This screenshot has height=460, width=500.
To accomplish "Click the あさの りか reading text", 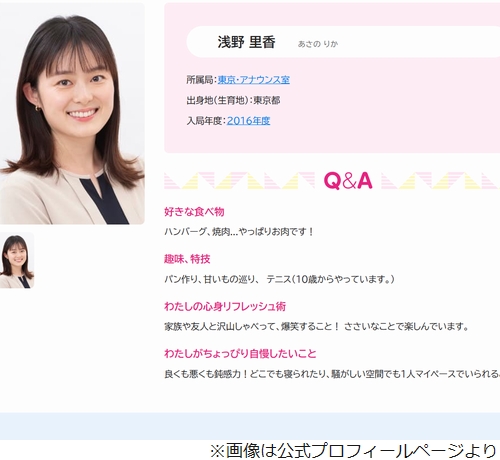I will click(x=318, y=44).
